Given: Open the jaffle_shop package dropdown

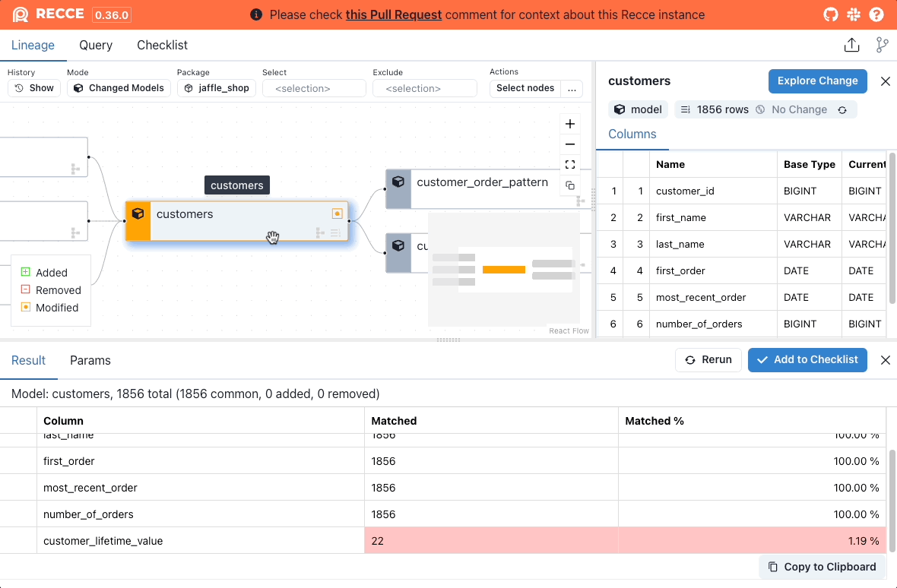Looking at the screenshot, I should [217, 88].
